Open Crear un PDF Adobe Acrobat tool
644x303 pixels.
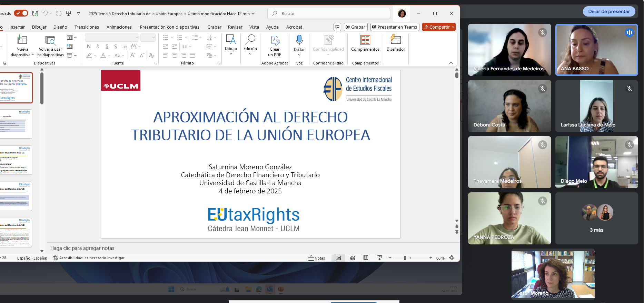(x=275, y=46)
